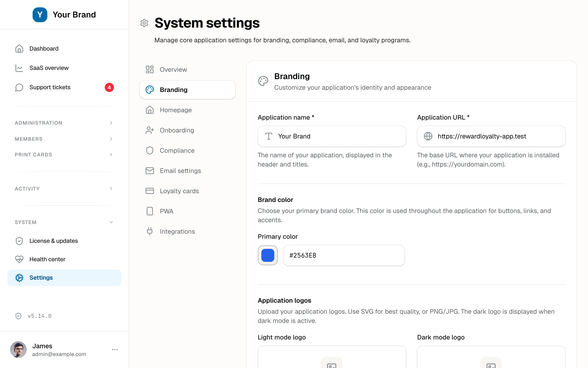Click the Light mode logo upload area

pos(332,357)
